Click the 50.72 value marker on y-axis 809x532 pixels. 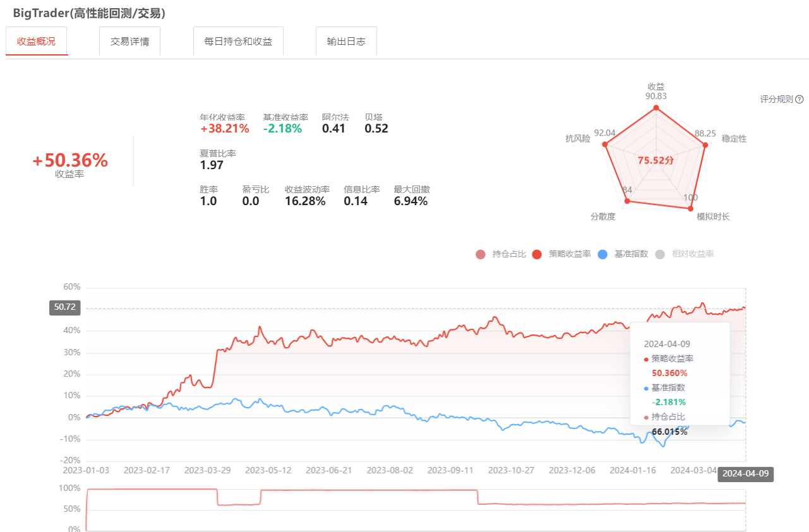pos(64,308)
